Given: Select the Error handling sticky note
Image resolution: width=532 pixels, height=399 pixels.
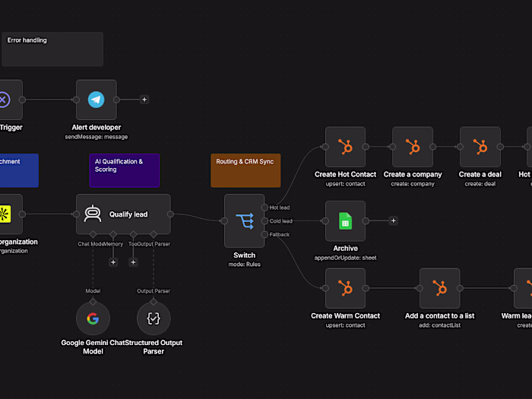Looking at the screenshot, I should tap(52, 49).
